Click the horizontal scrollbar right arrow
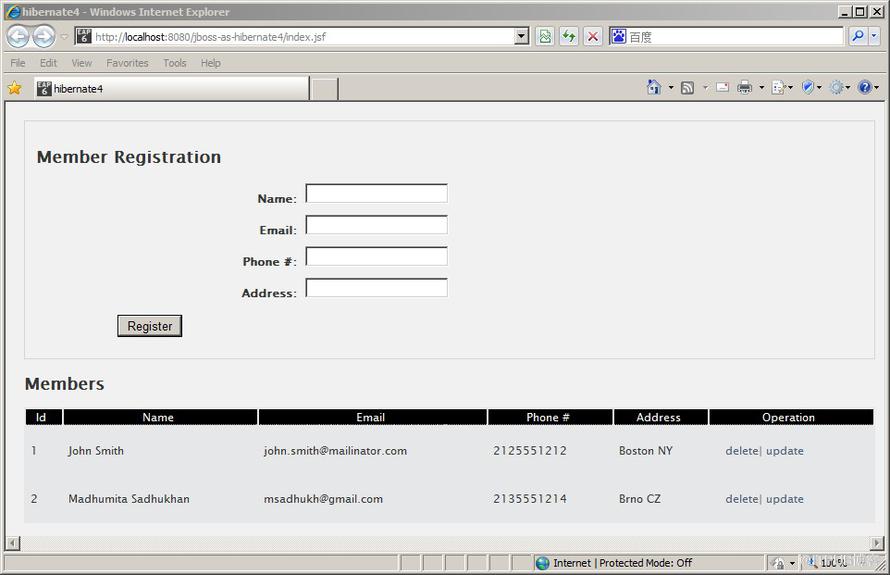Viewport: 890px width, 575px height. (877, 543)
